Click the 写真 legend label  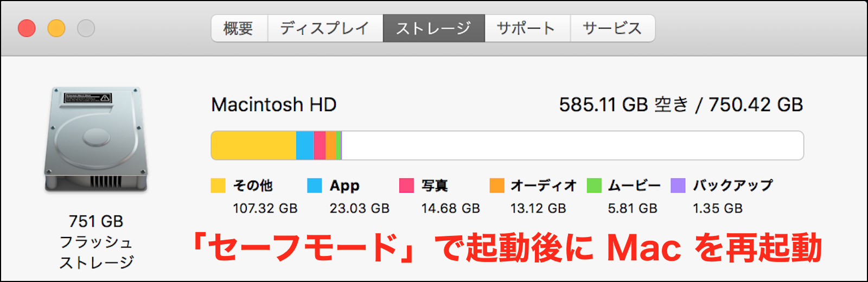point(435,185)
